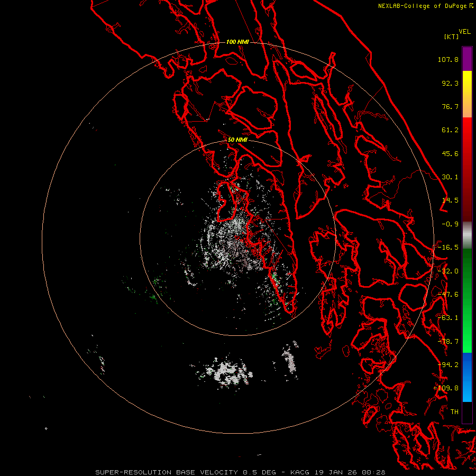Click the 45.6 scale label
Viewport: 476px width, 476px height.
[x=450, y=153]
